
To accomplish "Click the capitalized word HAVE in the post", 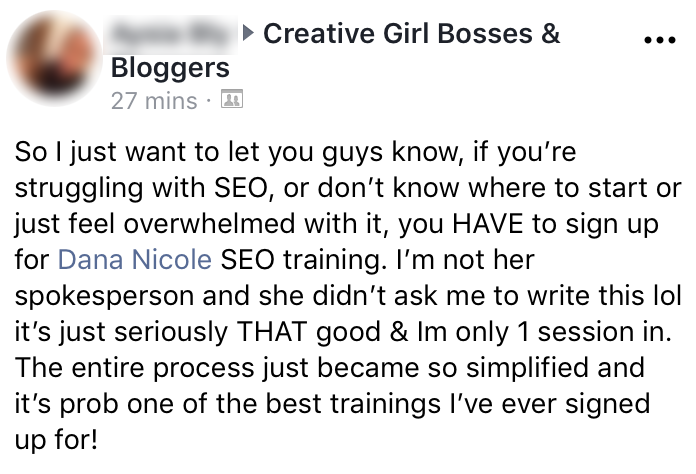I will point(487,223).
